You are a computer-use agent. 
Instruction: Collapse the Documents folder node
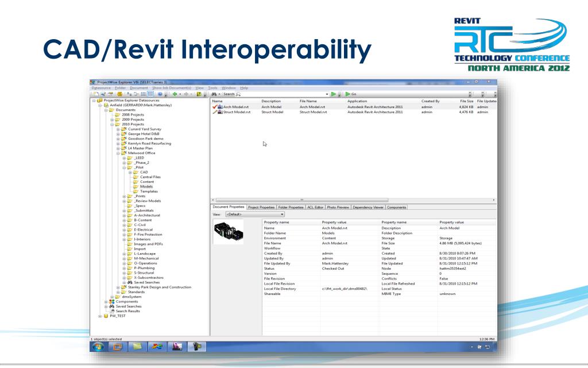tap(106, 110)
